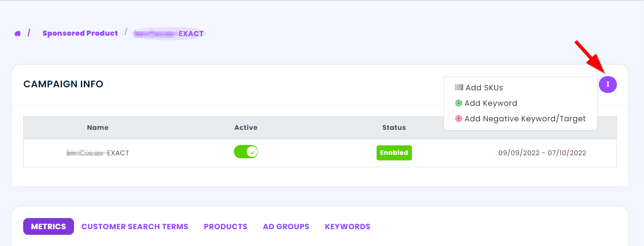Show the Ad Groups tab

click(286, 227)
